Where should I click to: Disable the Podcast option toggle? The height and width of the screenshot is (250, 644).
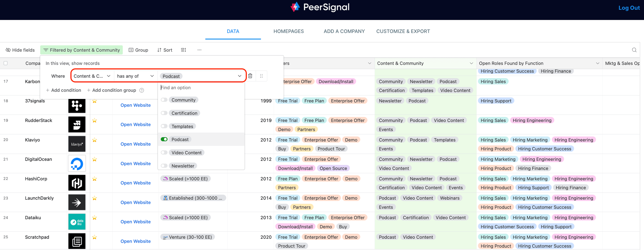coord(164,139)
